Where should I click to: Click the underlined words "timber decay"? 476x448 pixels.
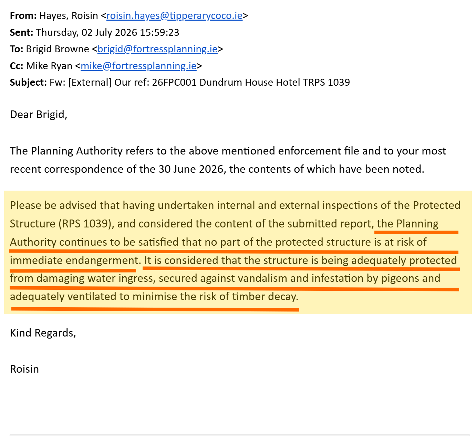[265, 297]
